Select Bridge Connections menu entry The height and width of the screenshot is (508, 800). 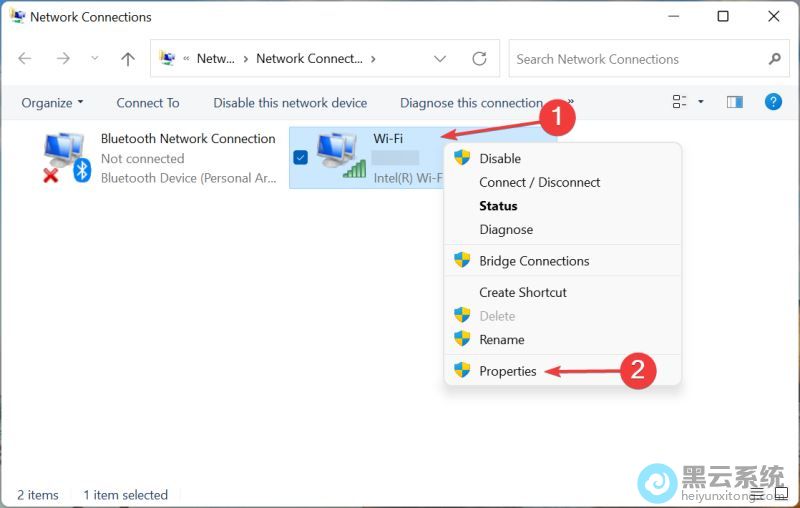click(x=534, y=261)
